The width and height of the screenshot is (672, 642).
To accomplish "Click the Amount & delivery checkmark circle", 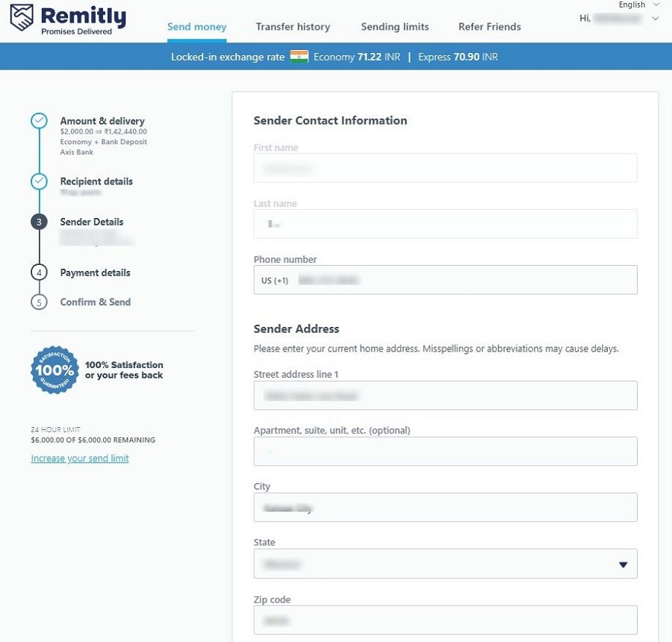I will click(39, 122).
